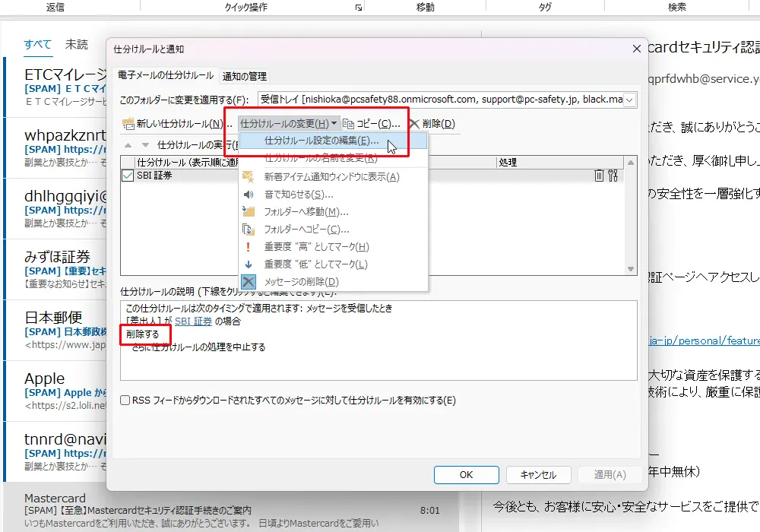Click the copy to folder icon

249,230
